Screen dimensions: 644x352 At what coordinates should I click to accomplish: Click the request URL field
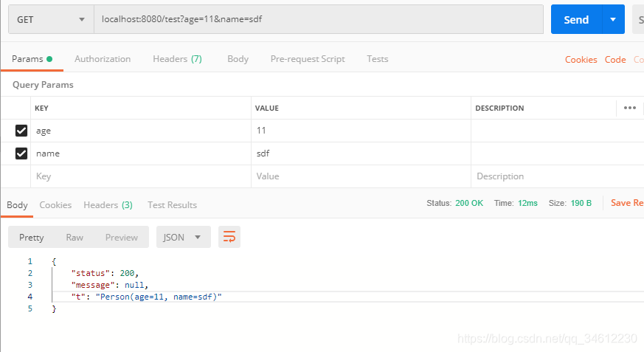[x=319, y=19]
